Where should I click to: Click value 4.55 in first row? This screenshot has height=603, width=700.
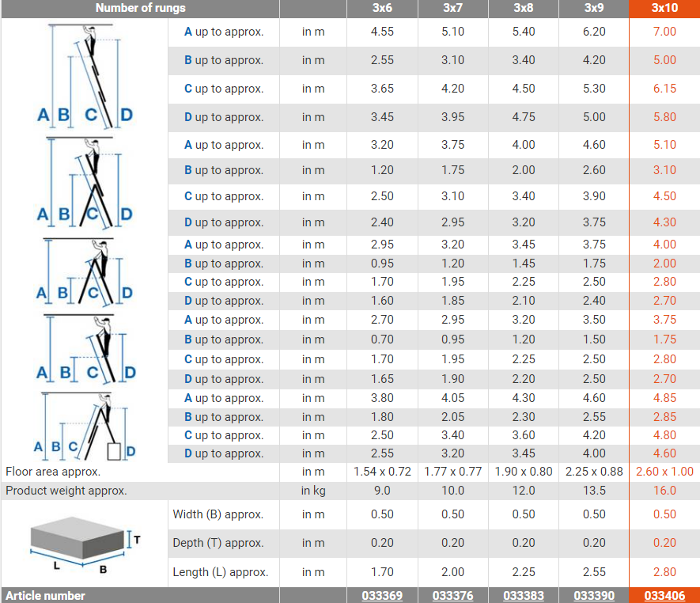pos(382,32)
